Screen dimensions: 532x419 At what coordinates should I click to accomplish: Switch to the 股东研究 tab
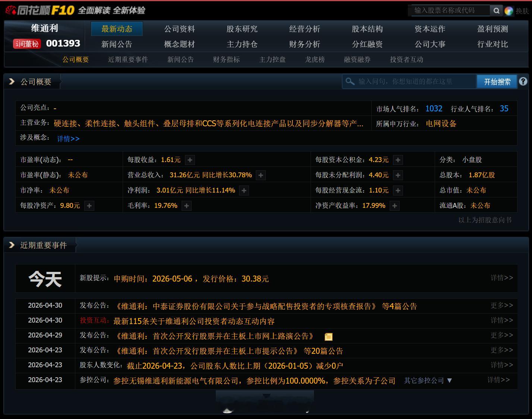[242, 29]
